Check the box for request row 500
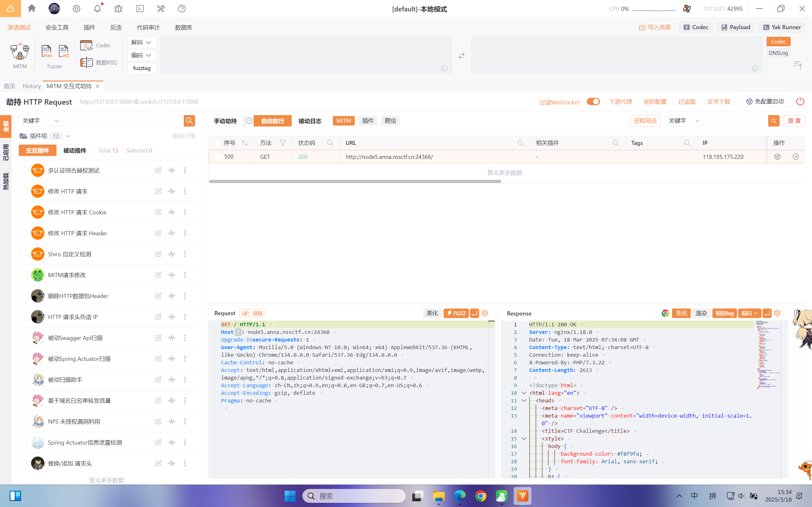This screenshot has width=812, height=507. click(x=218, y=157)
